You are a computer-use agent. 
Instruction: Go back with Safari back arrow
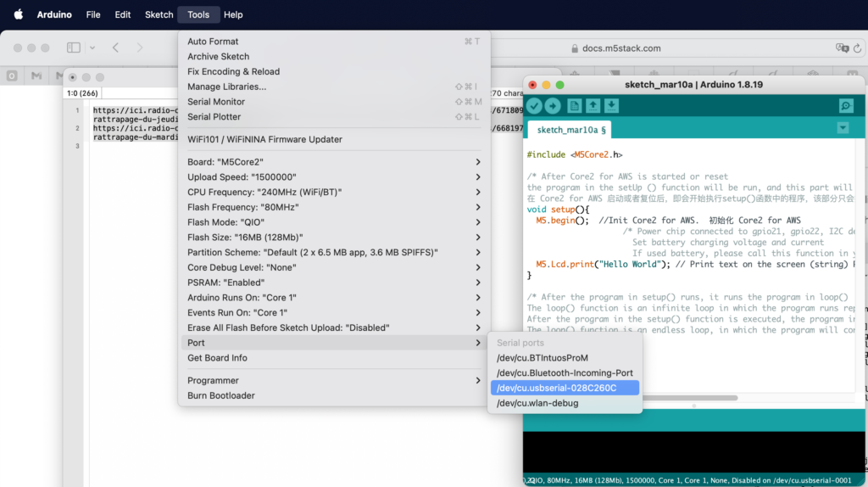115,48
